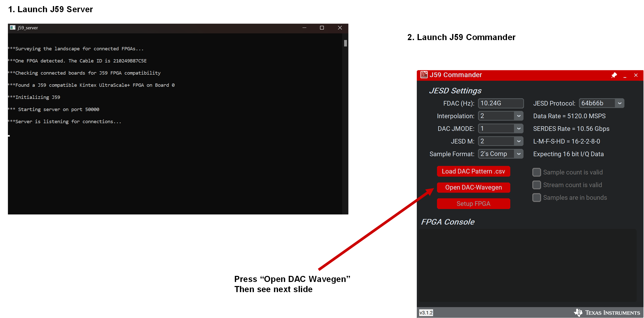Open the JESD Protocol dropdown
644x318 pixels.
tap(619, 103)
